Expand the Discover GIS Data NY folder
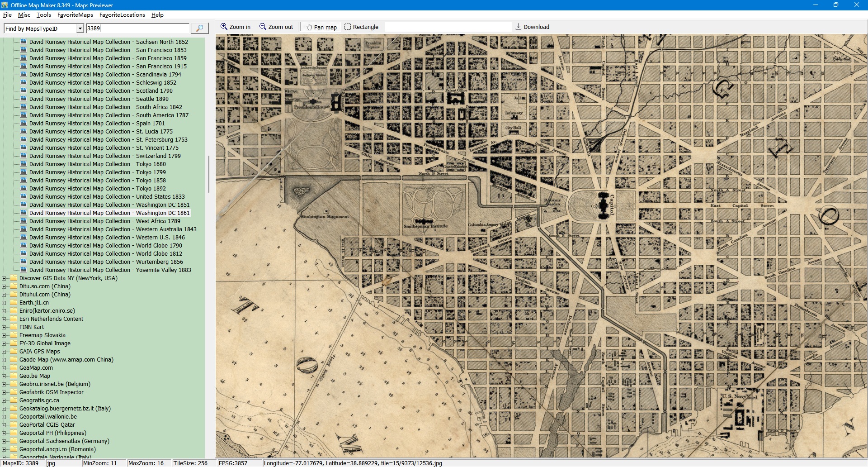868x467 pixels. pyautogui.click(x=4, y=278)
